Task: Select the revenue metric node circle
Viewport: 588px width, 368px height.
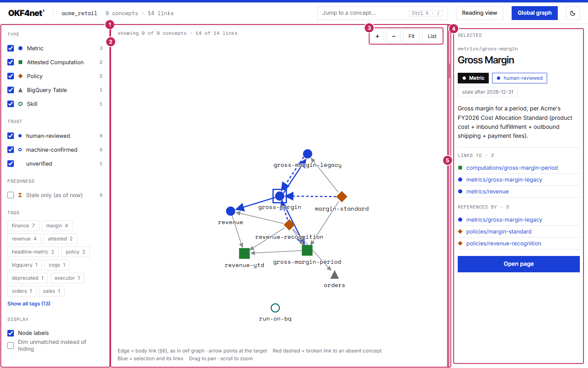Action: tap(230, 211)
